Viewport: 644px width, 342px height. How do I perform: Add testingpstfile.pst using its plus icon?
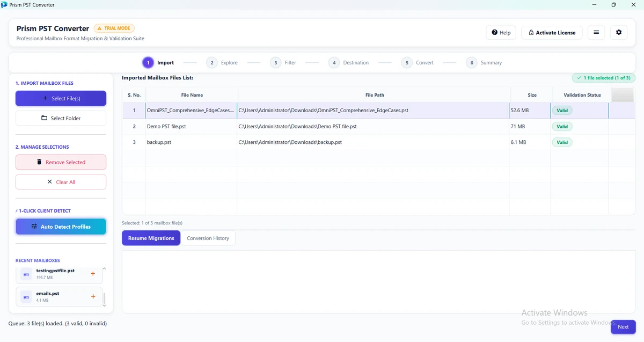tap(93, 274)
